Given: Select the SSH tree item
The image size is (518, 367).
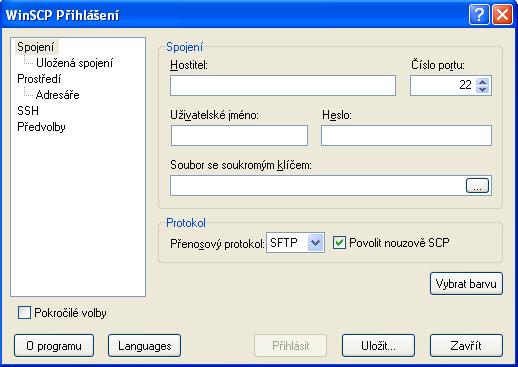Looking at the screenshot, I should [28, 111].
